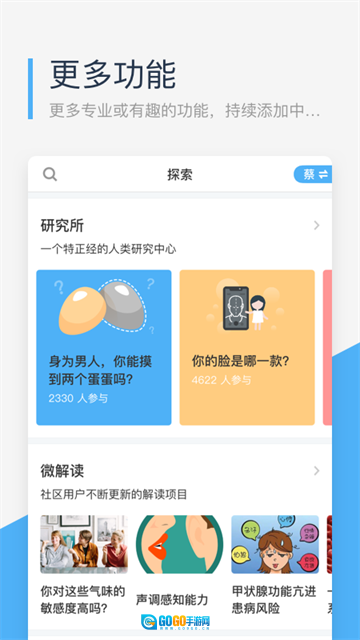Expand the 研究所 section chevron
Viewport: 360px width, 640px height.
coord(316,225)
